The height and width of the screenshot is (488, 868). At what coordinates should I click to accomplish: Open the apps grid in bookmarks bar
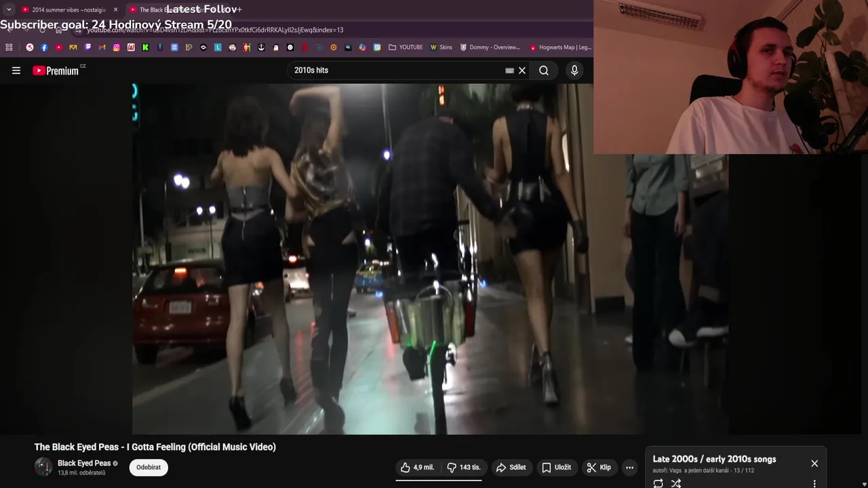(x=9, y=47)
